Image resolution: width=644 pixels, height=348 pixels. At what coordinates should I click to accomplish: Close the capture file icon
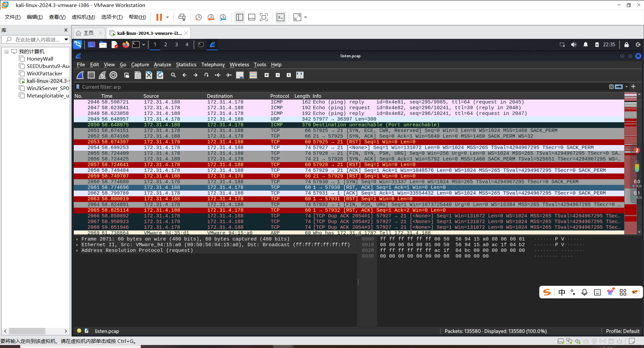click(x=149, y=75)
